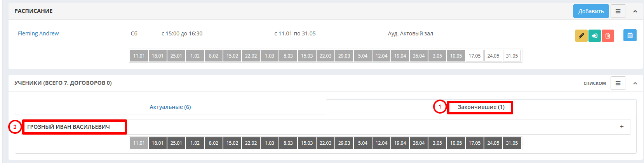Open Fleming Andrew teacher link
The image size is (644, 163).
tap(38, 33)
